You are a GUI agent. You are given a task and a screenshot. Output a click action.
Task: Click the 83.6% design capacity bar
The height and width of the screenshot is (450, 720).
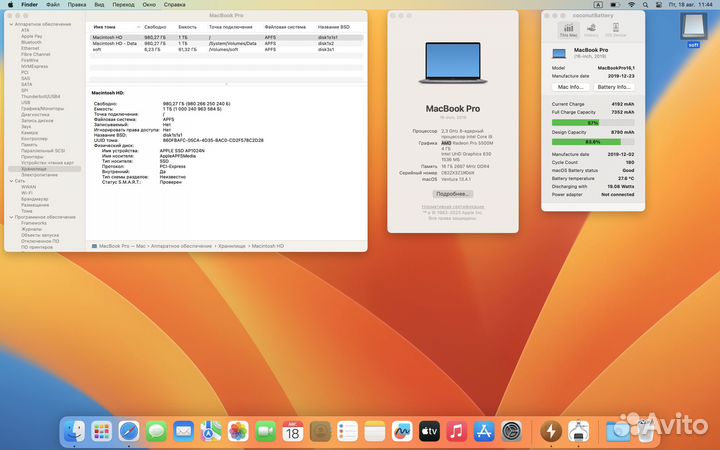click(x=593, y=142)
